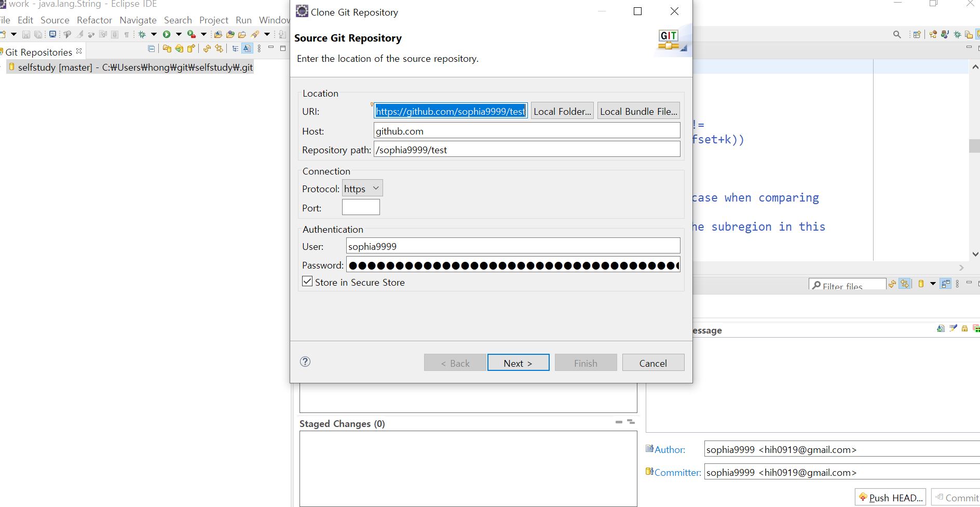Open the Project menu
Viewport: 980px width, 507px height.
(x=214, y=20)
